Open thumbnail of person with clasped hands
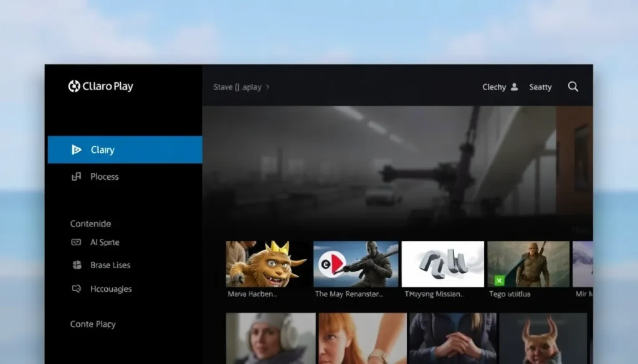The image size is (638, 364). pos(453,338)
